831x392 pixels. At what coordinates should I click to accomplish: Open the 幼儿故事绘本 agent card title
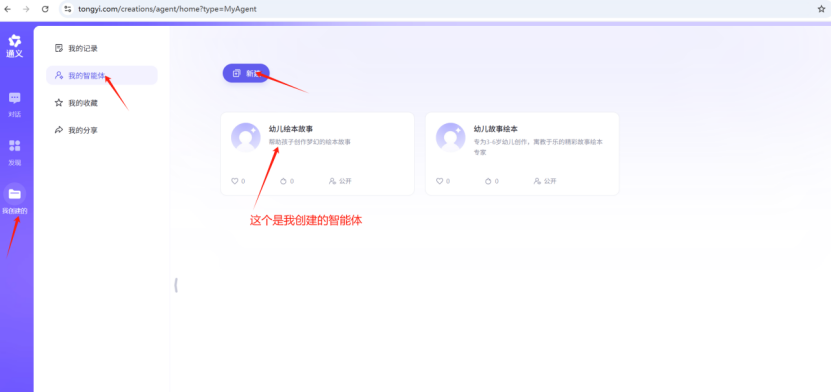click(x=496, y=129)
